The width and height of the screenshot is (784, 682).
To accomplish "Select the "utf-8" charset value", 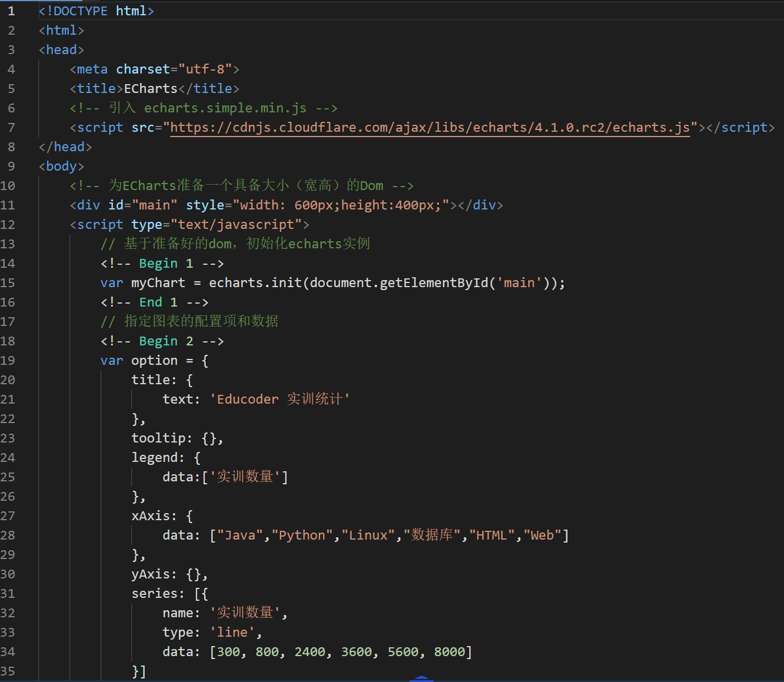I will click(205, 69).
